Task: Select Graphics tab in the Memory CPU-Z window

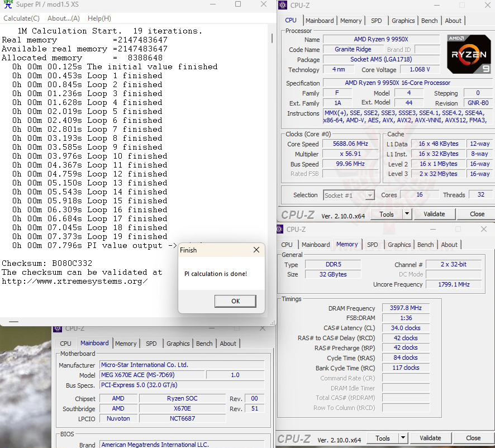Action: coord(399,245)
